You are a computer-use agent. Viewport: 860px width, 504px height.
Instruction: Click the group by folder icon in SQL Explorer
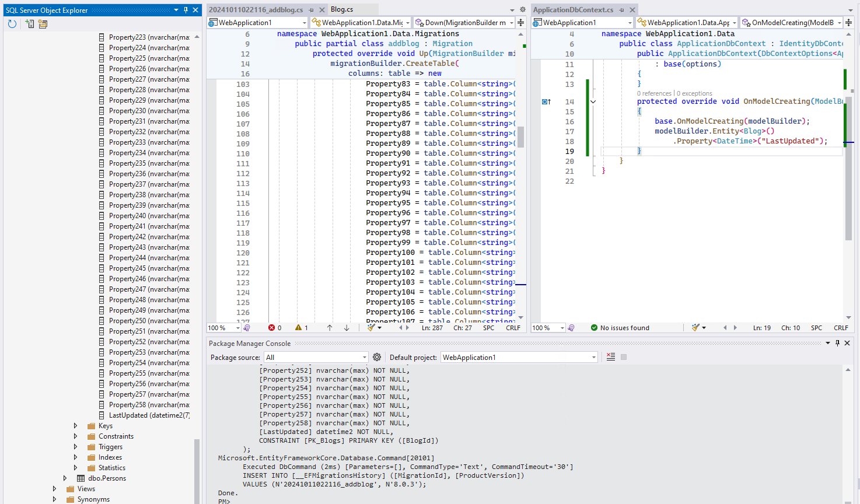point(43,24)
